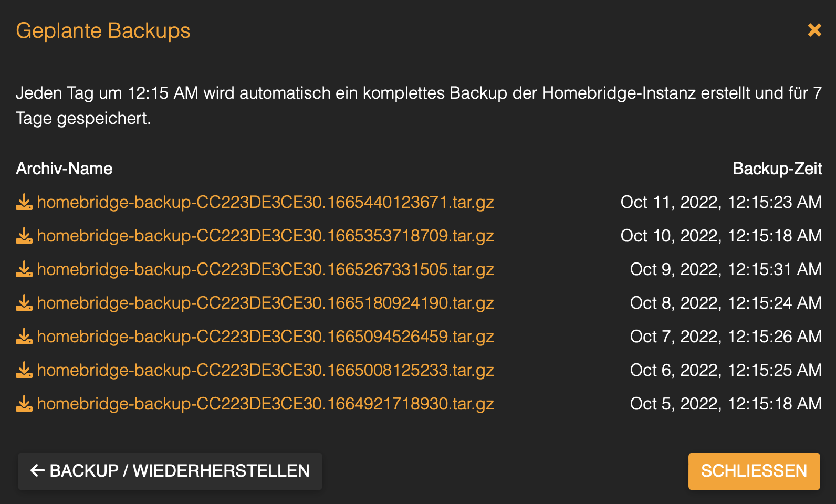Click download icon for Oct 7 backup

(x=24, y=337)
